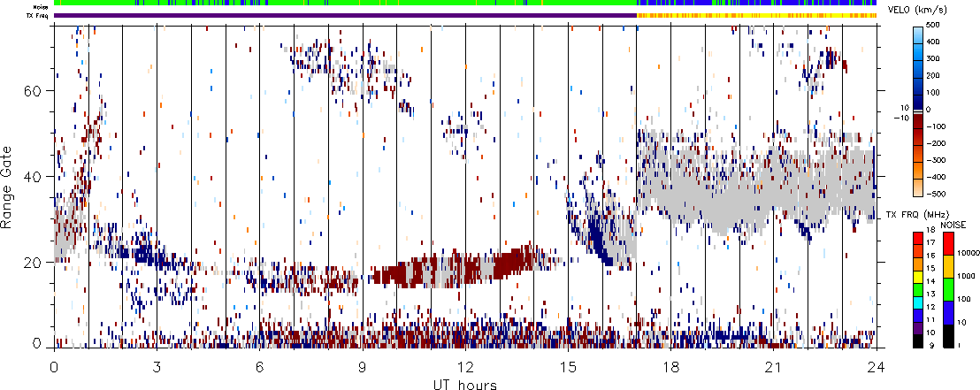Click the red swatch in the NOISE legend

(949, 243)
